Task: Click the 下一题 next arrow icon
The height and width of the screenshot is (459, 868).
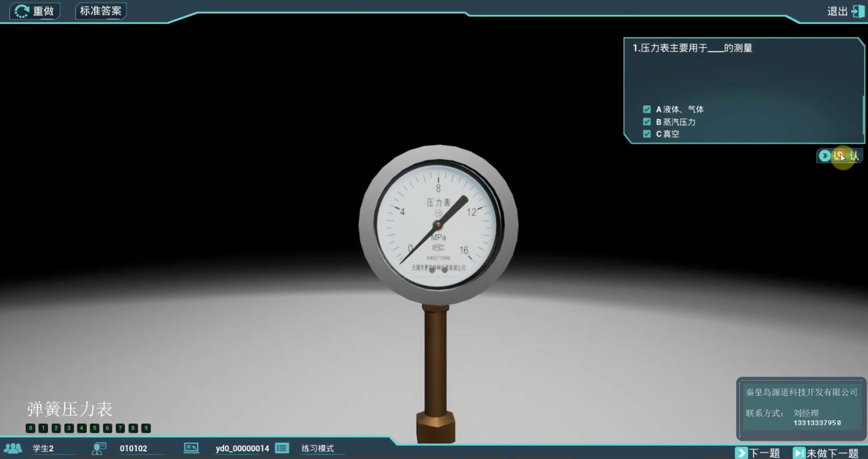Action: tap(741, 453)
